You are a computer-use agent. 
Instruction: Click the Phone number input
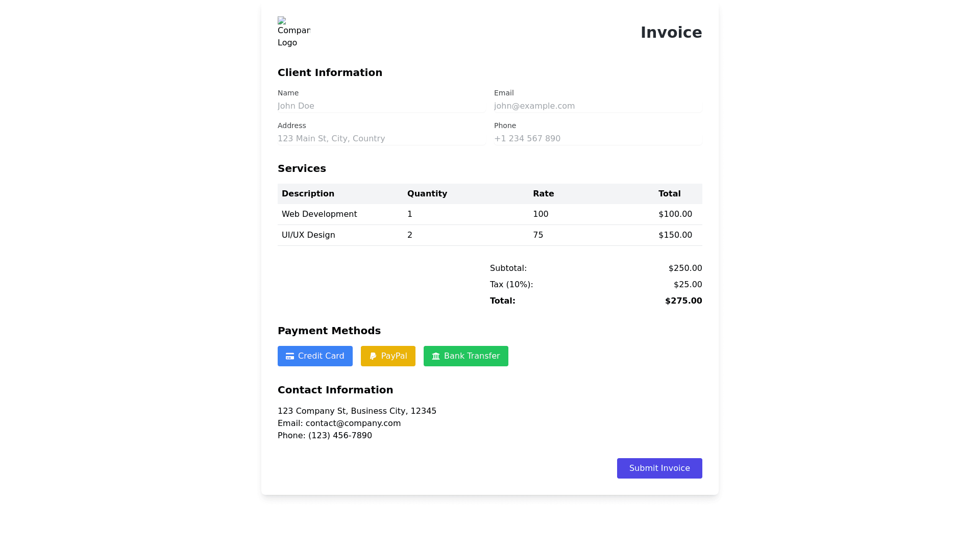598,139
